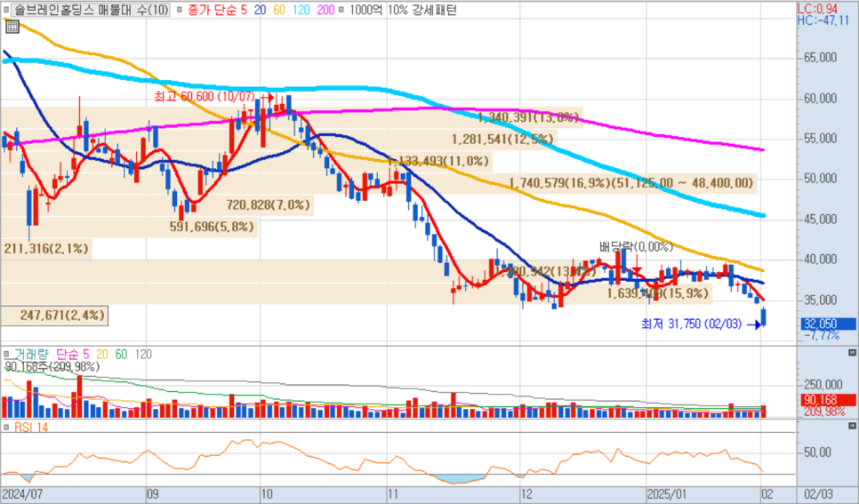The width and height of the screenshot is (859, 504).
Task: Click the 591,696(5.8%) volume profile label
Action: 212,227
